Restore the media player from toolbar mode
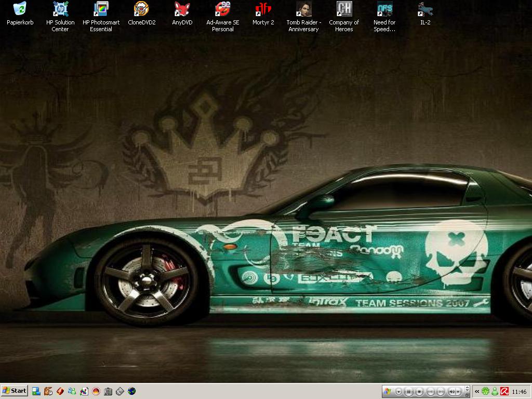 click(467, 395)
